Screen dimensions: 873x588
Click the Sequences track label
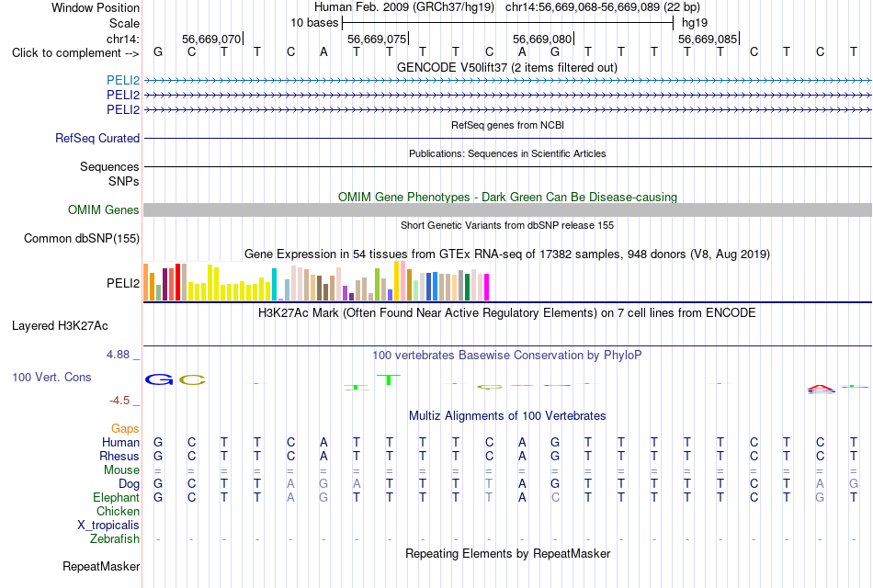click(x=109, y=166)
